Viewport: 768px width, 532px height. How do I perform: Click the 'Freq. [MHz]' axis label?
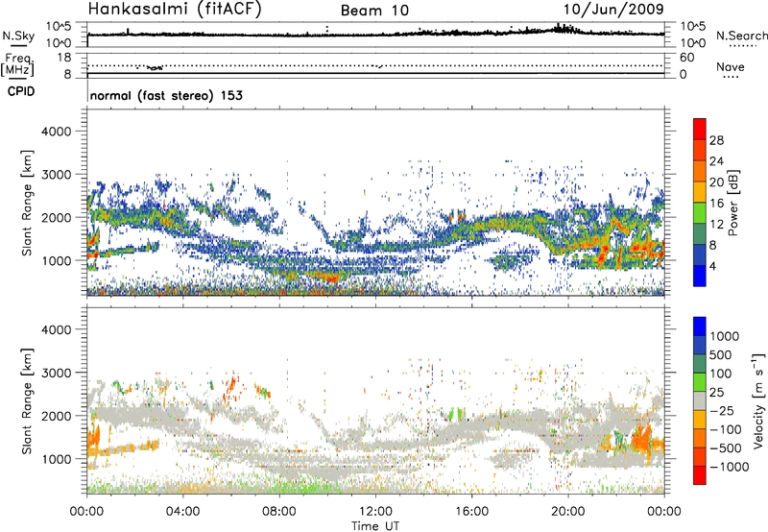(17, 64)
